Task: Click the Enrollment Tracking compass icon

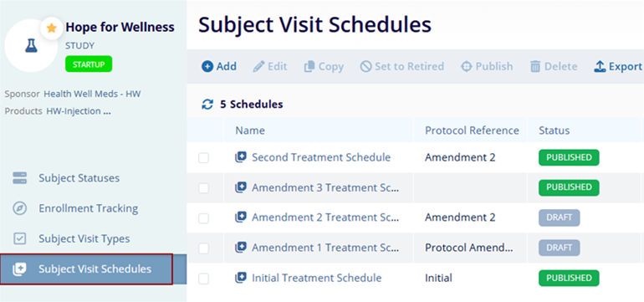Action: coord(20,208)
